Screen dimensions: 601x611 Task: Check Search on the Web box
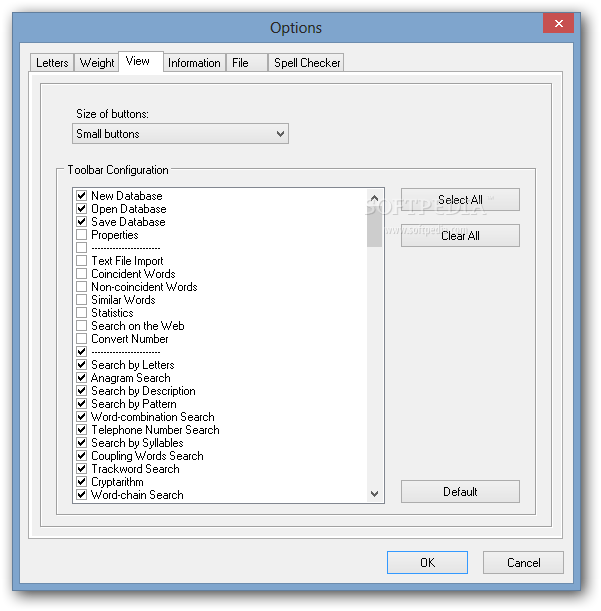[81, 326]
